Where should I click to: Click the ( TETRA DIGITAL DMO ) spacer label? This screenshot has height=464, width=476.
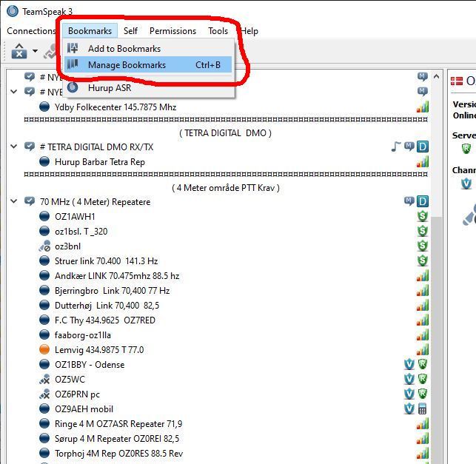pos(226,133)
